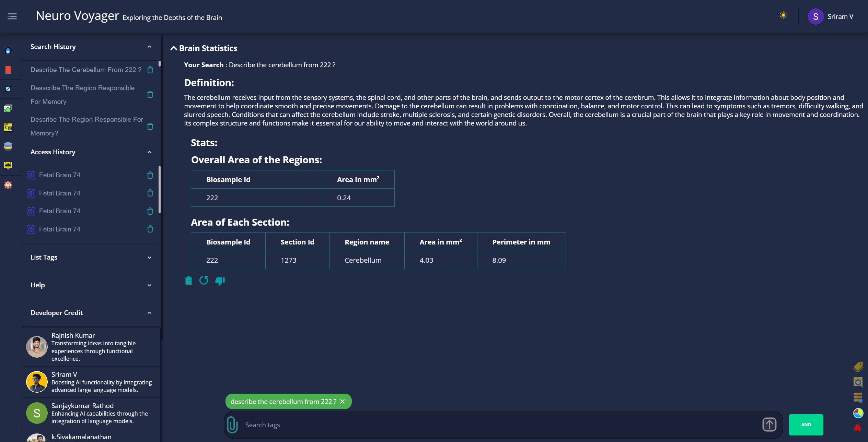
Task: Collapse the Brain Statistics panel
Action: [x=174, y=48]
